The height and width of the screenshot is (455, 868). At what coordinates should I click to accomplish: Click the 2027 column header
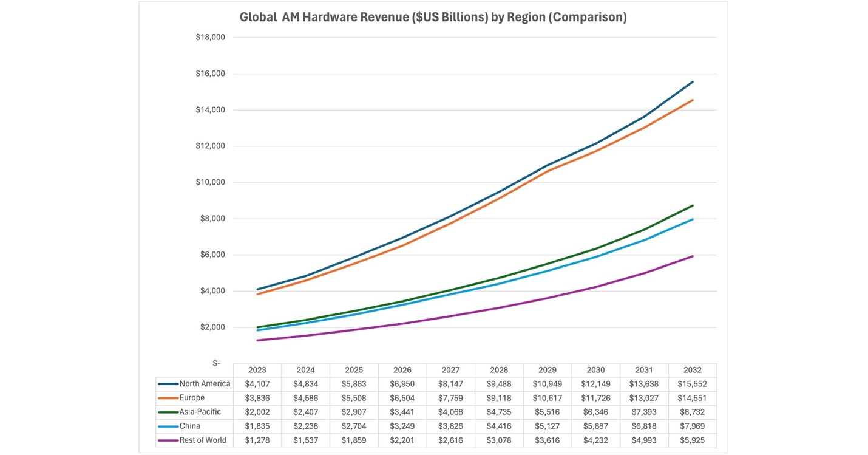tap(450, 370)
